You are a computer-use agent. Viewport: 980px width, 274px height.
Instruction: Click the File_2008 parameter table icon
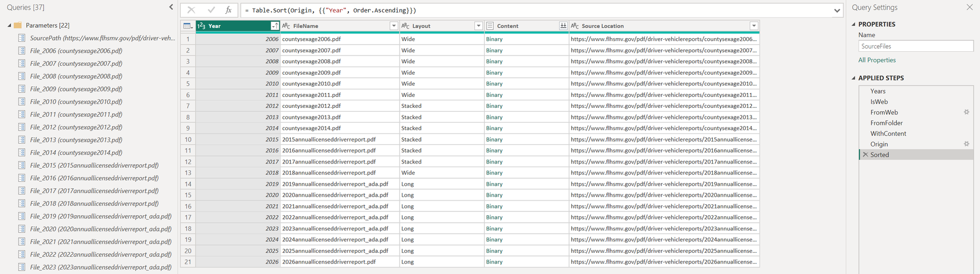pos(22,76)
